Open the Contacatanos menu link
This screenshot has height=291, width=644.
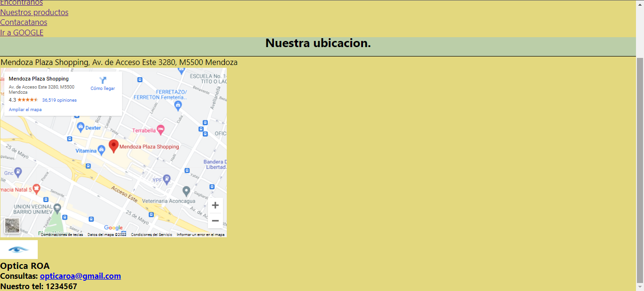[24, 22]
